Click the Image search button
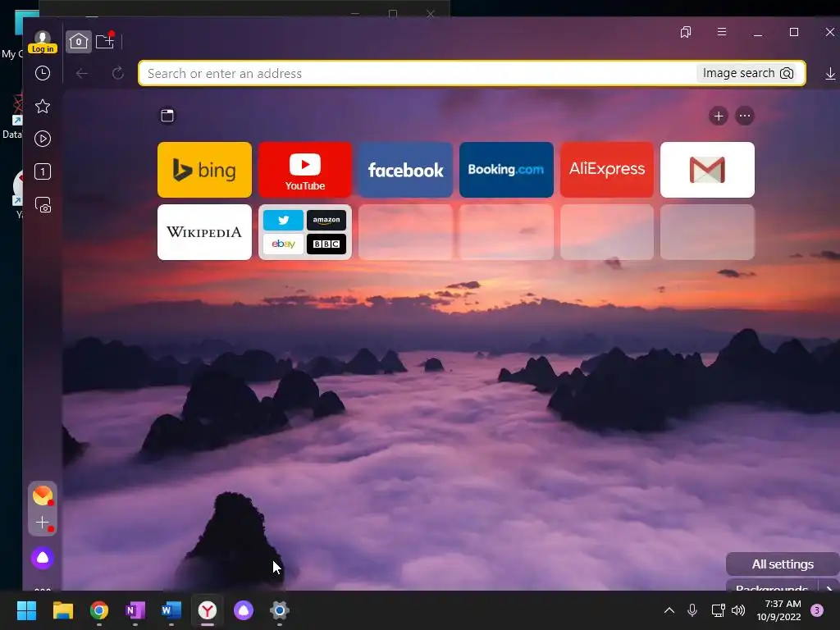Image resolution: width=840 pixels, height=630 pixels. pyautogui.click(x=748, y=73)
